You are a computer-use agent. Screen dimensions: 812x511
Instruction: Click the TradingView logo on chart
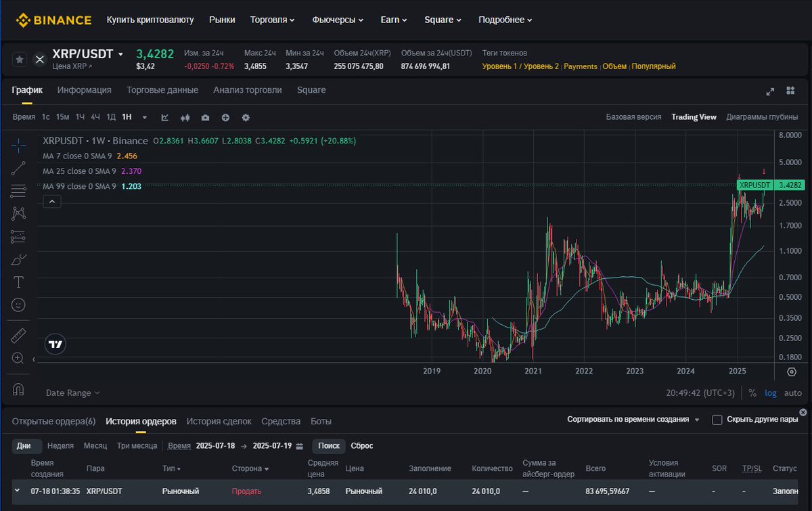[x=55, y=344]
